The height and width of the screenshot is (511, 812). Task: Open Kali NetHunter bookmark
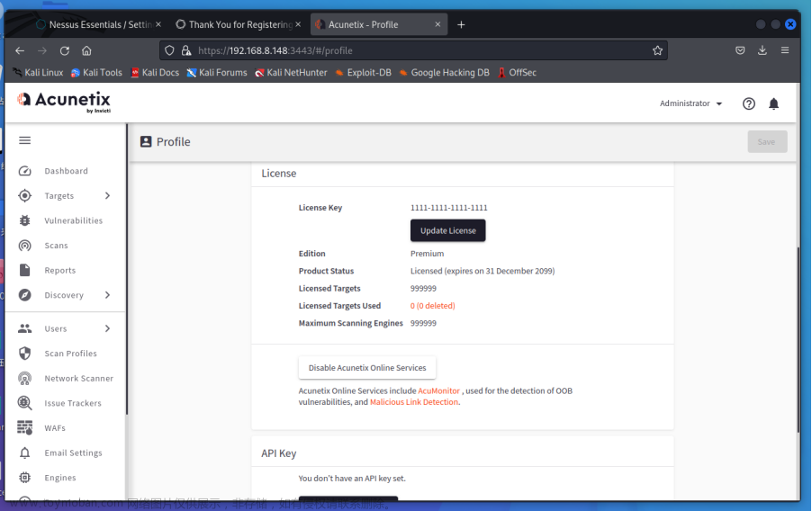[x=291, y=73]
